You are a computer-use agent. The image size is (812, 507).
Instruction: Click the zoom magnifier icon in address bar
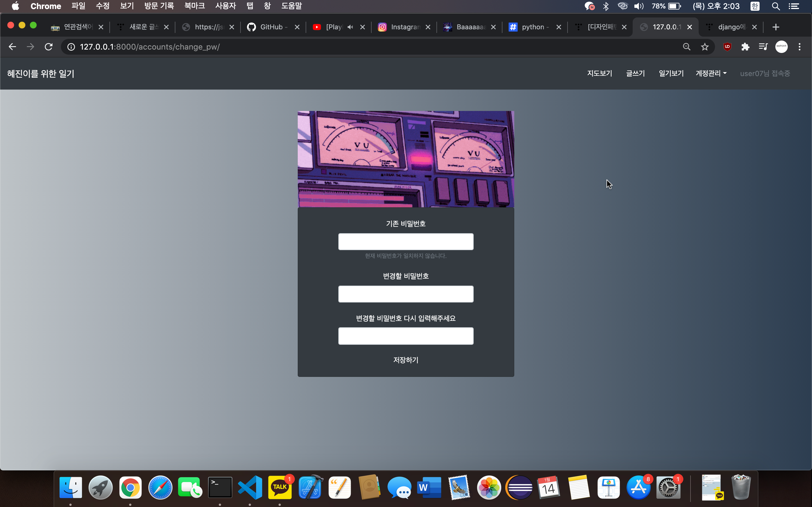[x=687, y=46]
